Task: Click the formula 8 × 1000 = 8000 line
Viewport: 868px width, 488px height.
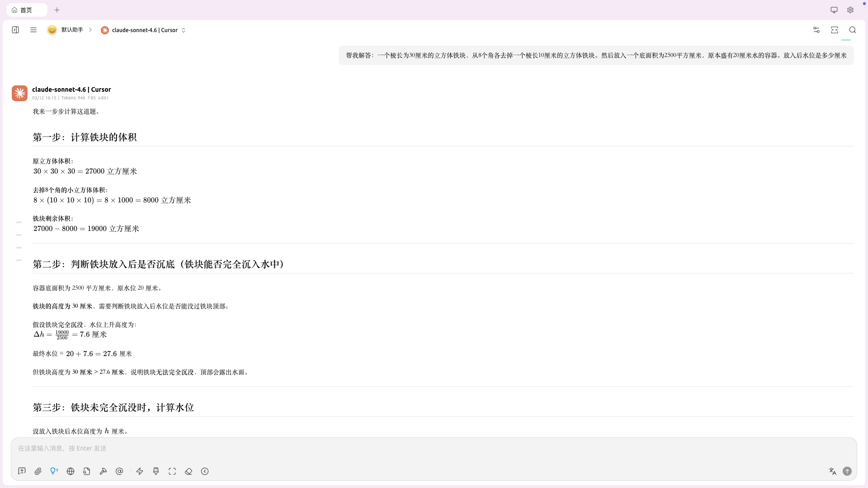Action: 112,200
